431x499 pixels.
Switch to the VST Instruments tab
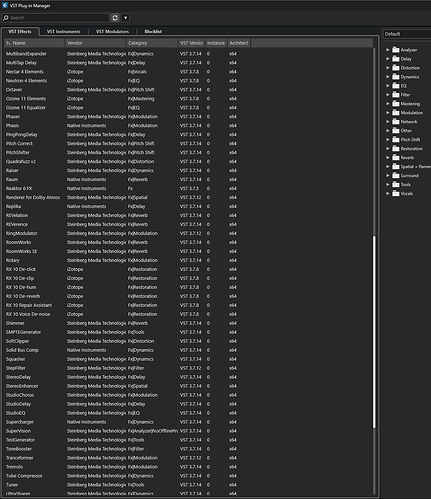63,32
